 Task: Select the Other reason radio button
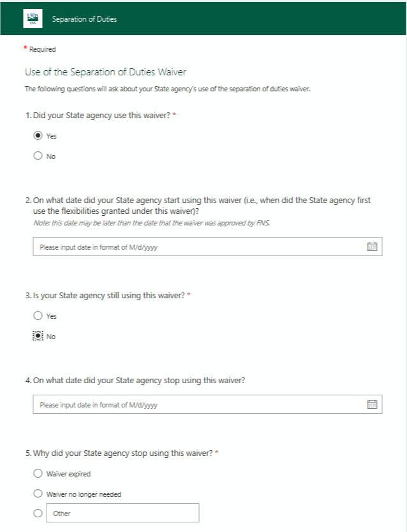38,513
